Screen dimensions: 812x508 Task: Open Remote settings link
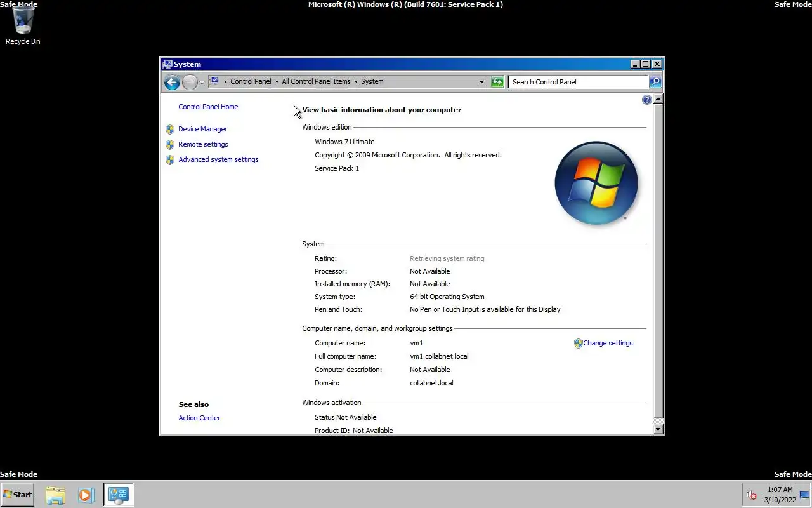203,144
